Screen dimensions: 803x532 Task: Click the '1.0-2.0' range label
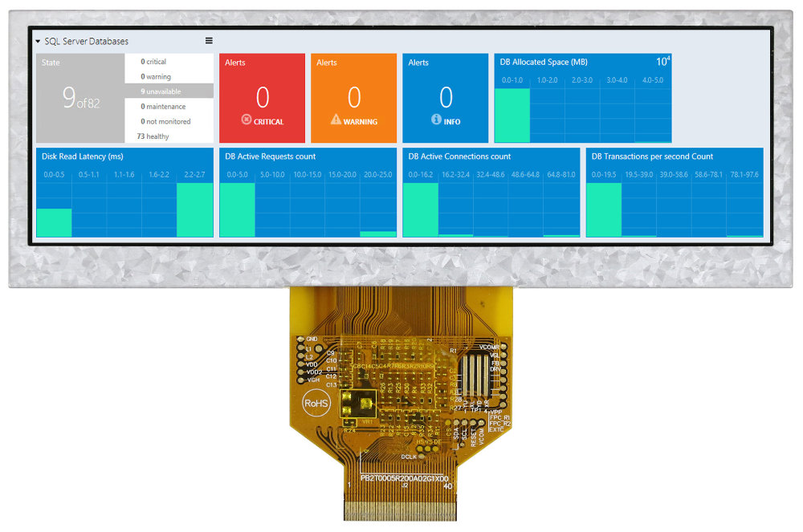click(x=547, y=80)
